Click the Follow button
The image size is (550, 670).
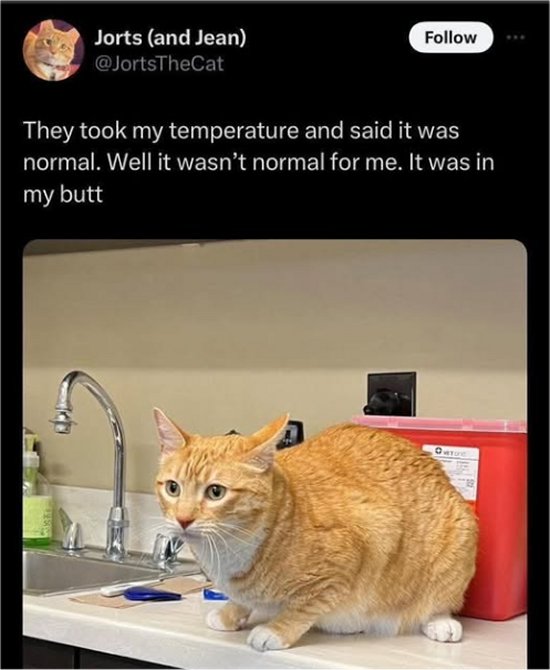tap(450, 38)
